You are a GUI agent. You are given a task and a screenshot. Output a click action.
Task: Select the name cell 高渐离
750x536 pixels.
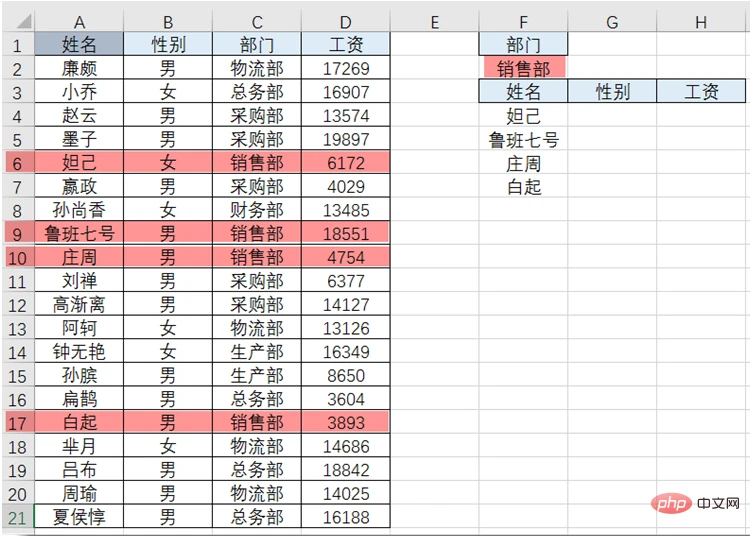pos(79,305)
